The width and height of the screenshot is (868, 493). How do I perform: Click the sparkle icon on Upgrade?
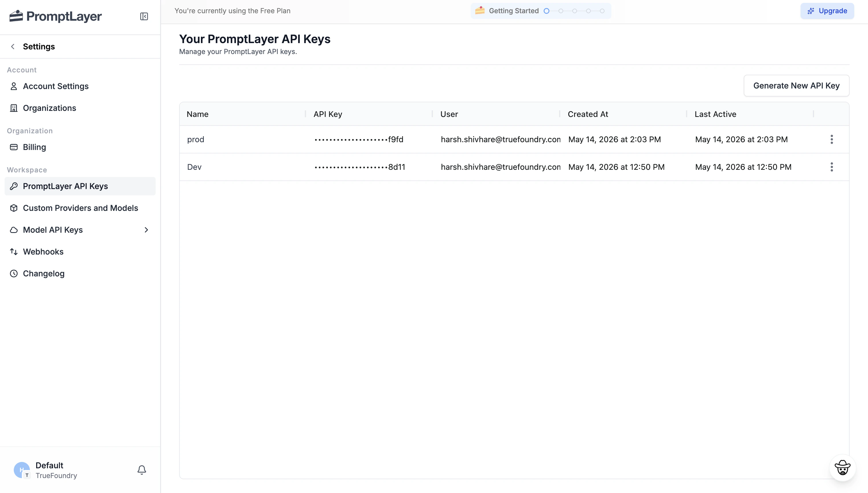[811, 11]
